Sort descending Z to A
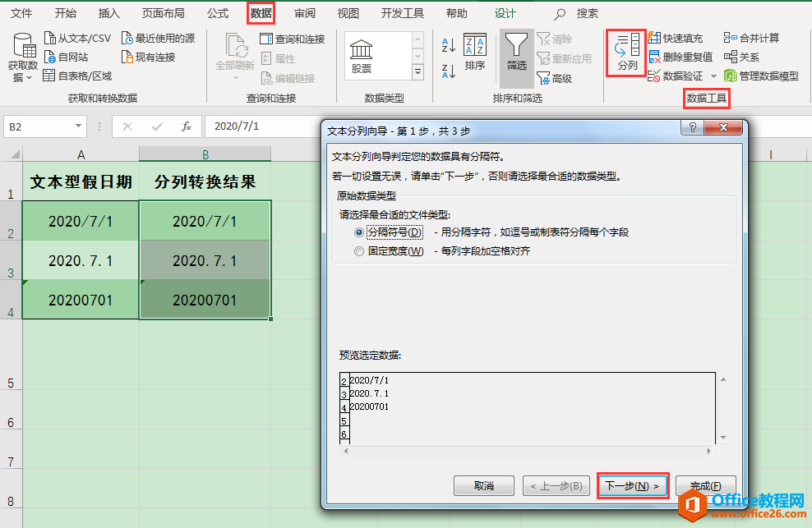This screenshot has height=528, width=812. coord(449,71)
